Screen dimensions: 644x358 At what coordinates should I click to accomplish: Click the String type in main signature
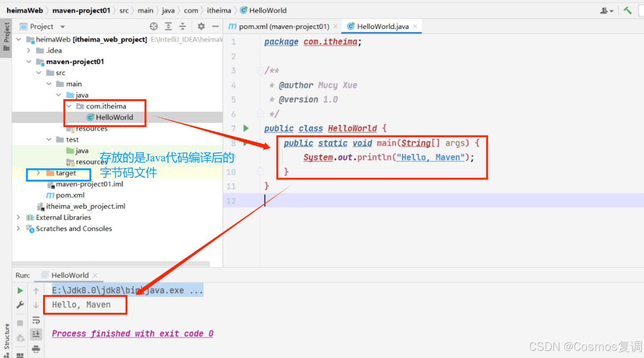pos(416,143)
